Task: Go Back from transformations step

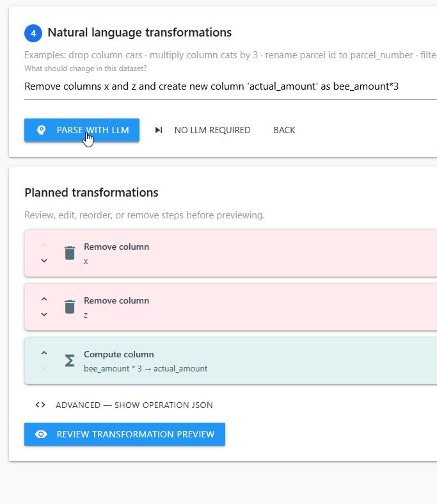Action: coord(284,130)
